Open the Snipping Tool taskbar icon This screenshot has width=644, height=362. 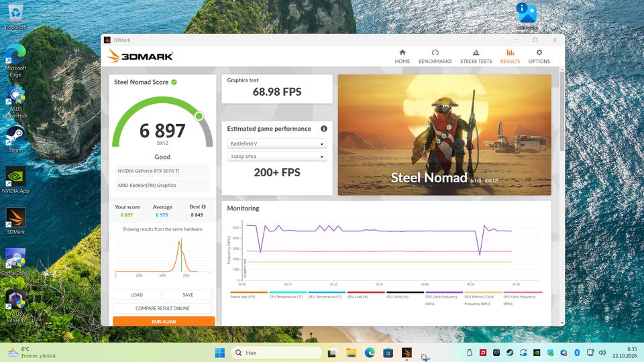425,356
